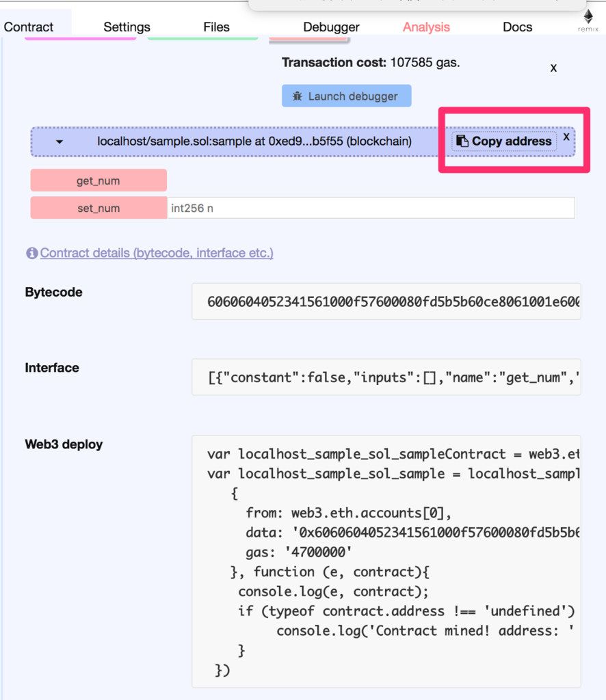Image resolution: width=606 pixels, height=700 pixels.
Task: Click the Launch debugger button
Action: (347, 96)
